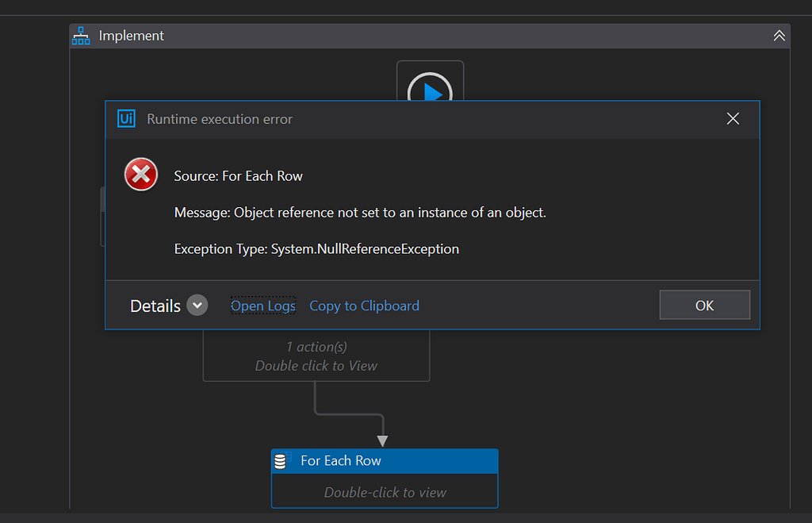Select the For Each Row activity header
The image size is (812, 523).
click(x=385, y=461)
